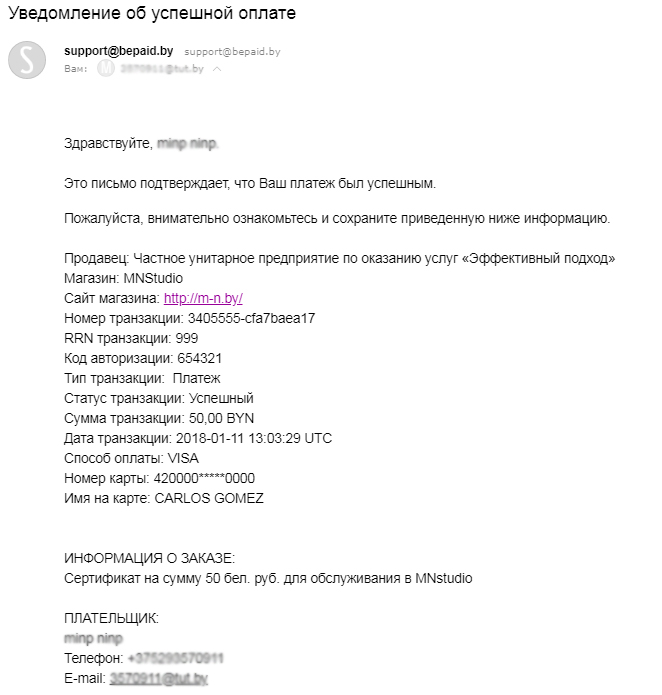Click the sender avatar with letter S
662x695 pixels.
point(27,60)
